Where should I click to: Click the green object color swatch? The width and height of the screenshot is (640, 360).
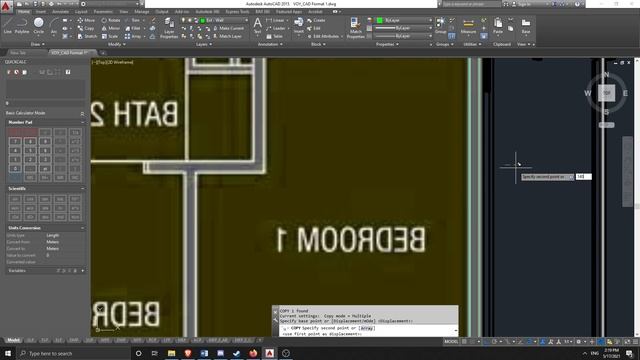380,20
